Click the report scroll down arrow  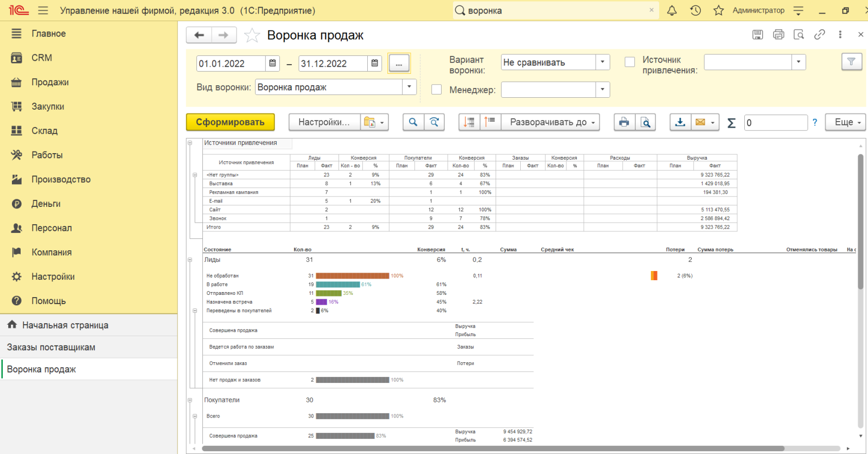tap(860, 436)
